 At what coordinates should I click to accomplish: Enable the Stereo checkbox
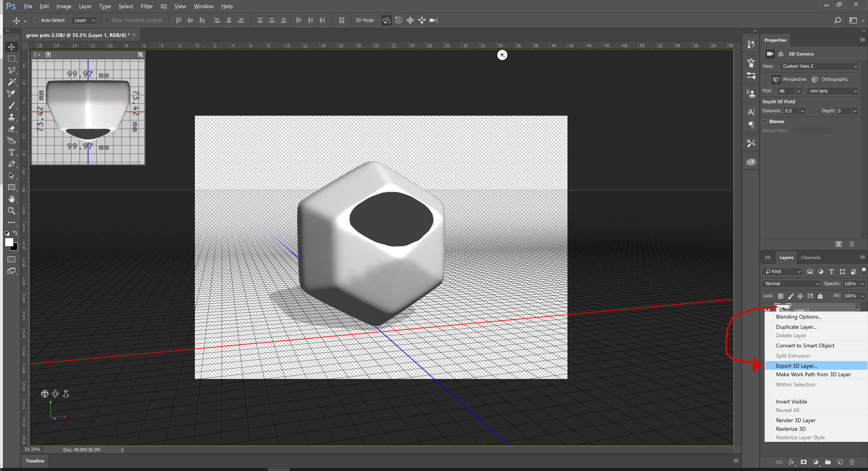coord(765,122)
